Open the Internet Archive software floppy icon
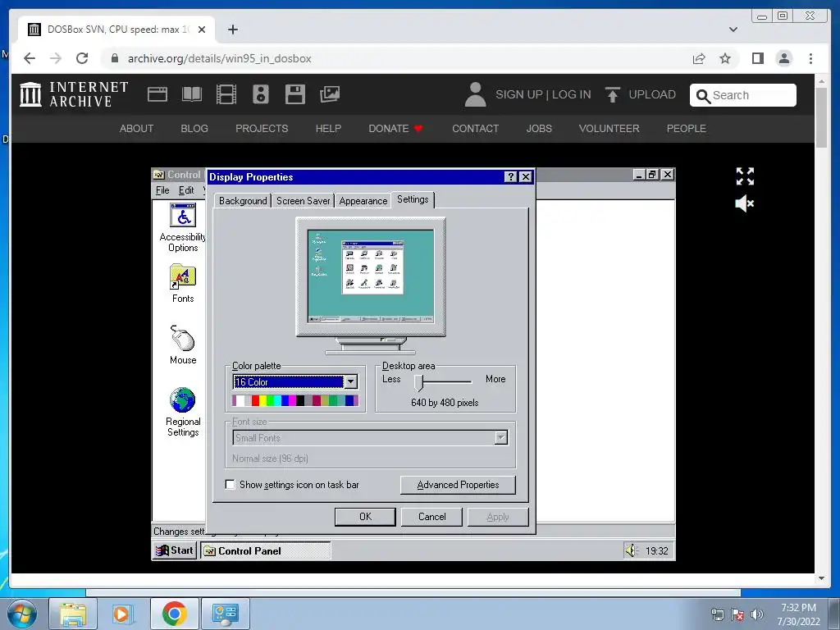Screen dimensions: 840x630 tap(295, 94)
